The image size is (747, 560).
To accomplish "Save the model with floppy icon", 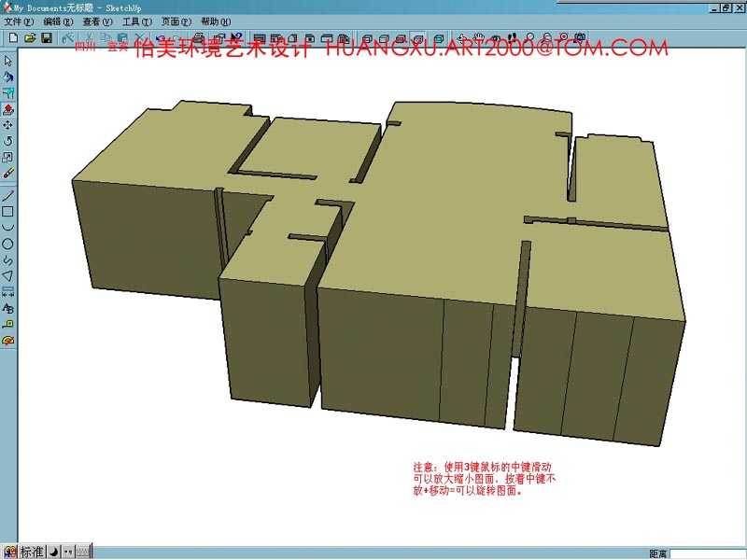I will (x=47, y=38).
